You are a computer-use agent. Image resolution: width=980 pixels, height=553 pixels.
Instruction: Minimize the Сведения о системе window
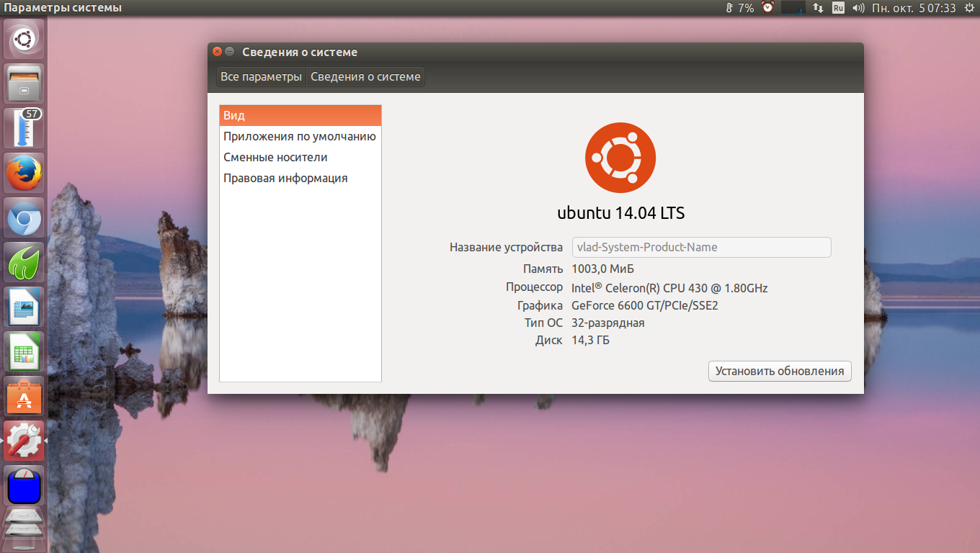point(230,52)
